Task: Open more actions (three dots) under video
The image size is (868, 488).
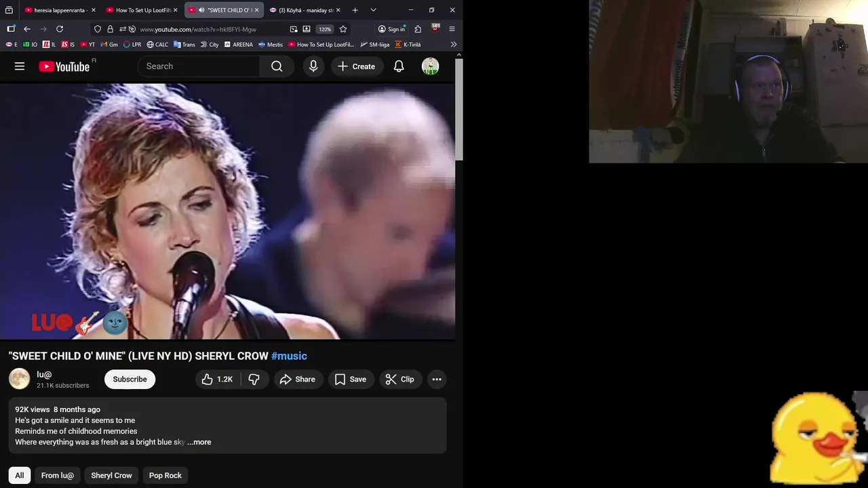Action: click(437, 380)
